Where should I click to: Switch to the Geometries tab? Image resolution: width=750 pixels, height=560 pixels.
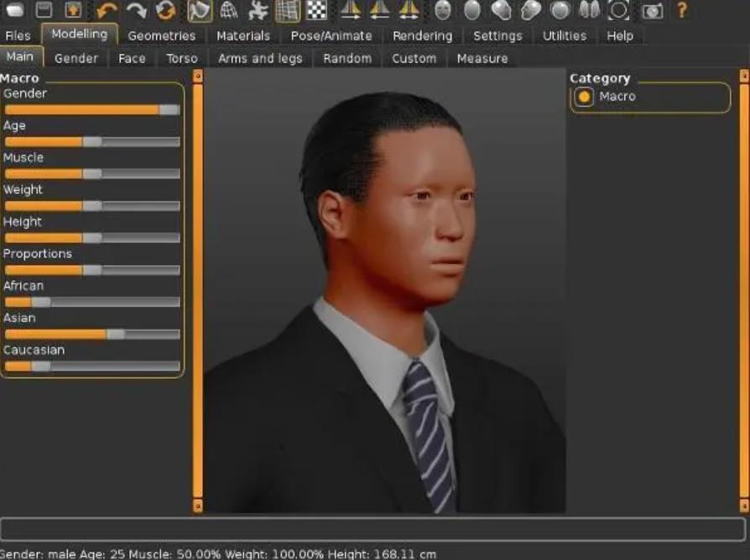pos(162,36)
